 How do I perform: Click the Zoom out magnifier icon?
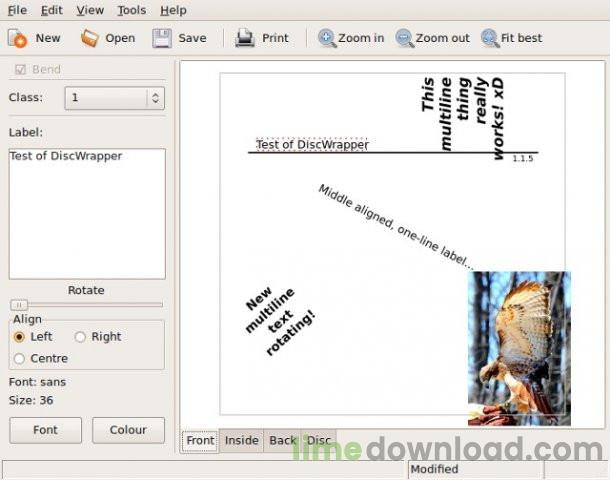point(404,38)
